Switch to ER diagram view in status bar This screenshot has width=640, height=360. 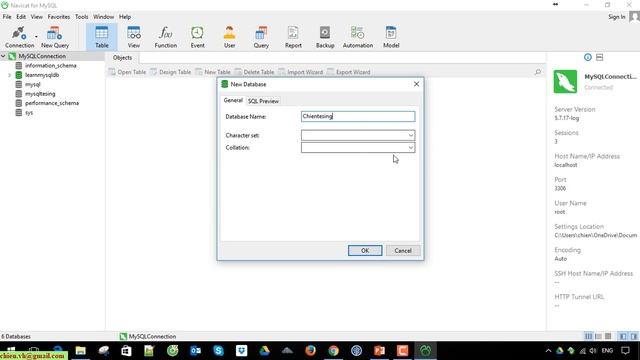pos(608,336)
